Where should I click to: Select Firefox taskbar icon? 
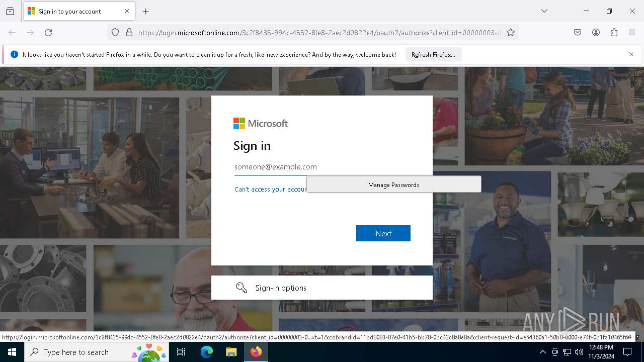tap(256, 352)
